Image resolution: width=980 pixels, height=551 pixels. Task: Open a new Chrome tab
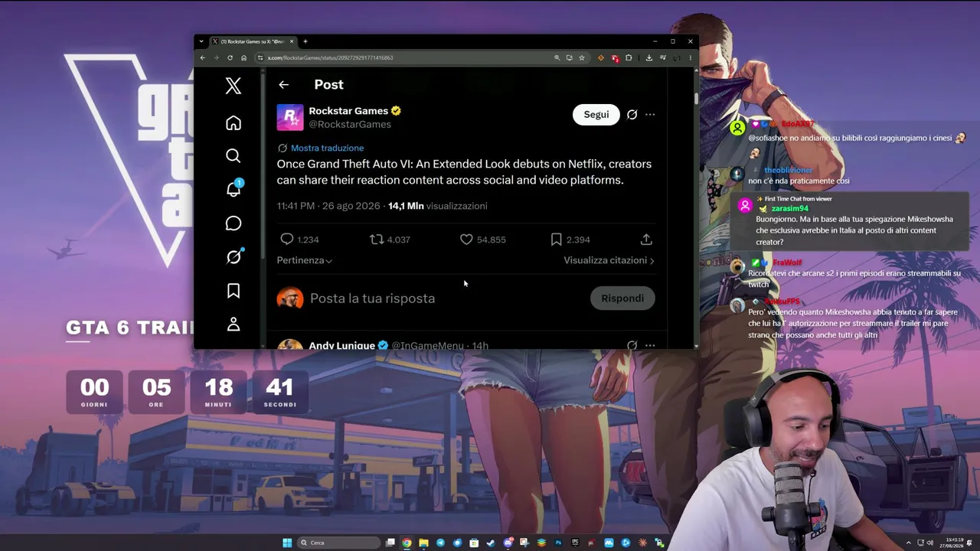tap(305, 41)
